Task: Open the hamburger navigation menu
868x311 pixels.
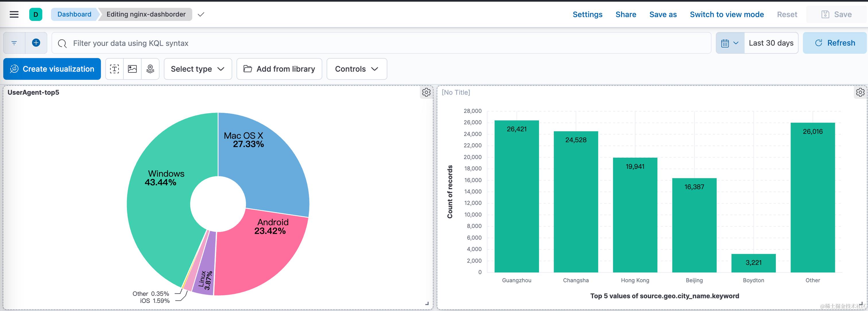Action: (14, 14)
